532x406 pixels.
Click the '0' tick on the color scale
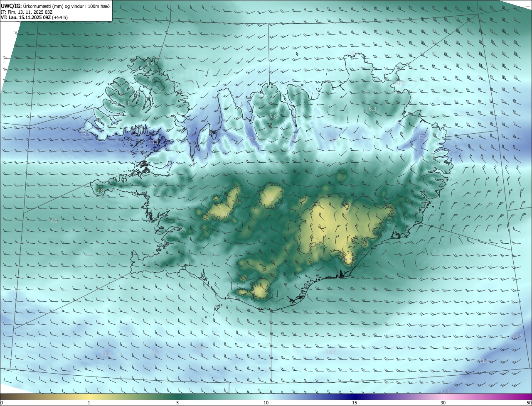1,403
